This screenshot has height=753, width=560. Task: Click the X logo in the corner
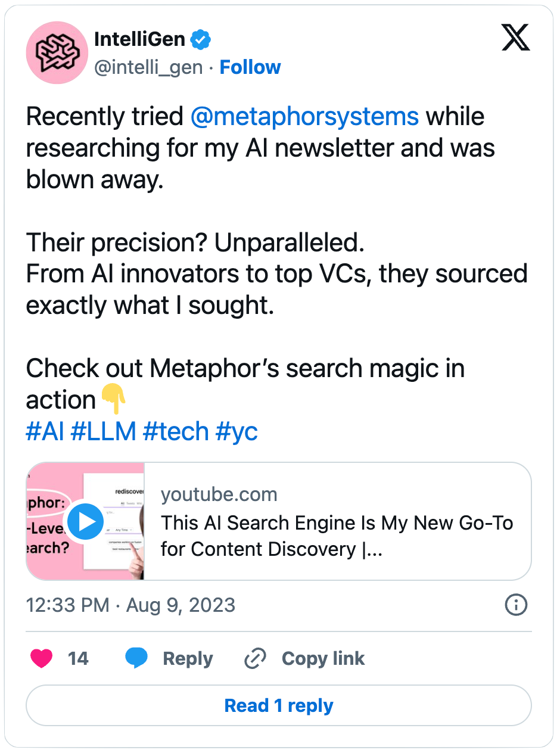(x=516, y=38)
